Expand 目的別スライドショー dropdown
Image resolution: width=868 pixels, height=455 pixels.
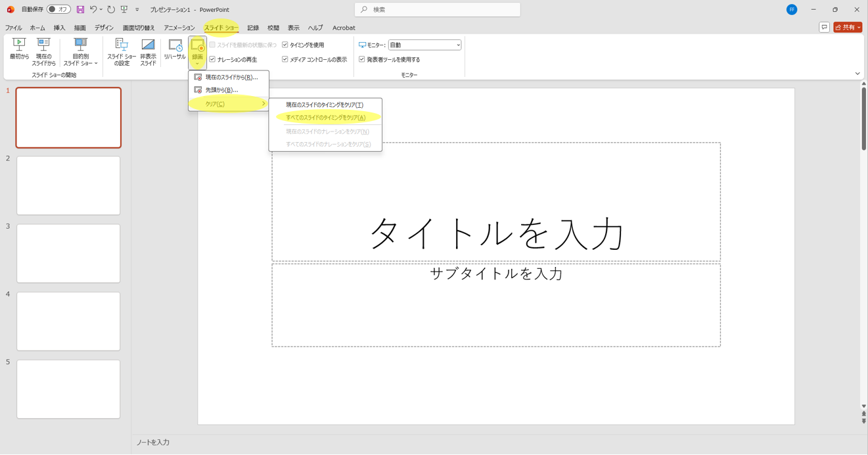(80, 52)
